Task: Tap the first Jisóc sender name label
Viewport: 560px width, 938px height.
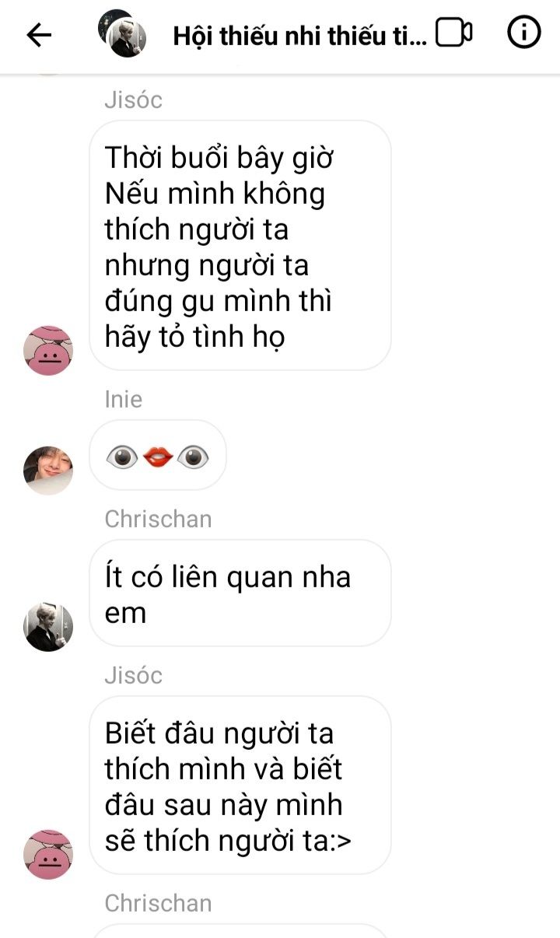Action: tap(134, 100)
